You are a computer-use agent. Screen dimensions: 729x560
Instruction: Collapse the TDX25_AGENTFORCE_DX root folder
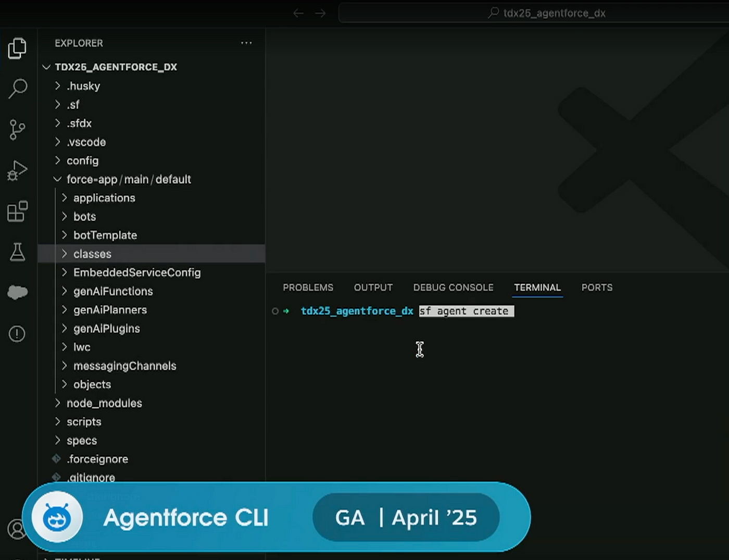point(46,67)
